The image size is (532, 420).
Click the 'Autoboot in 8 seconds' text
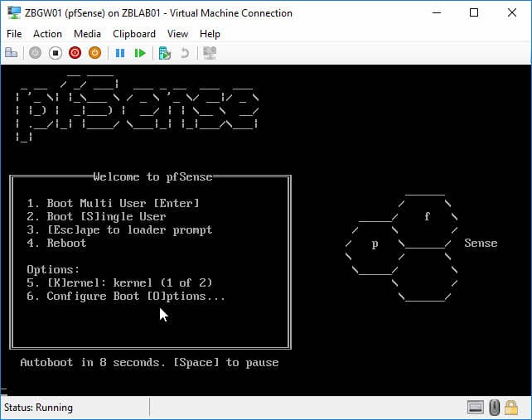point(93,362)
